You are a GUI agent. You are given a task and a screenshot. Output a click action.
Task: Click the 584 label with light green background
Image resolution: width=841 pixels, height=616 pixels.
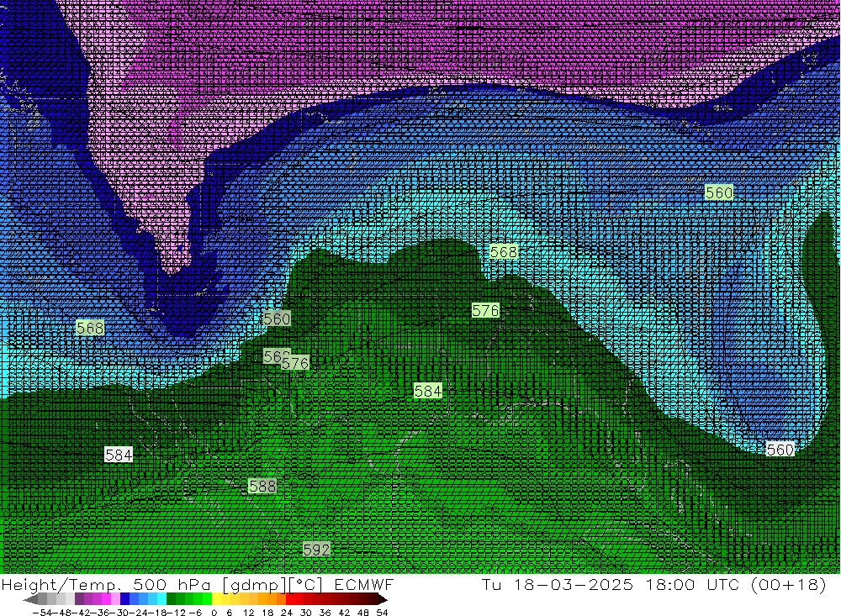tap(428, 391)
